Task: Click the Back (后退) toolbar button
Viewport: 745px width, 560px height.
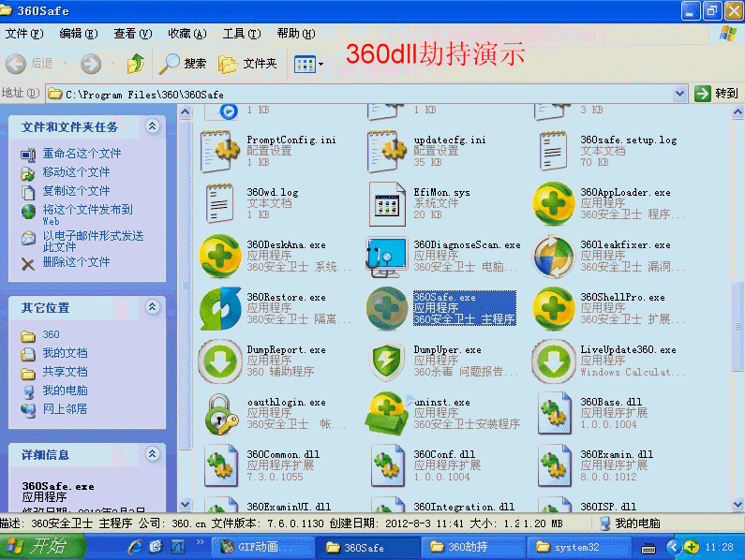Action: [29, 64]
